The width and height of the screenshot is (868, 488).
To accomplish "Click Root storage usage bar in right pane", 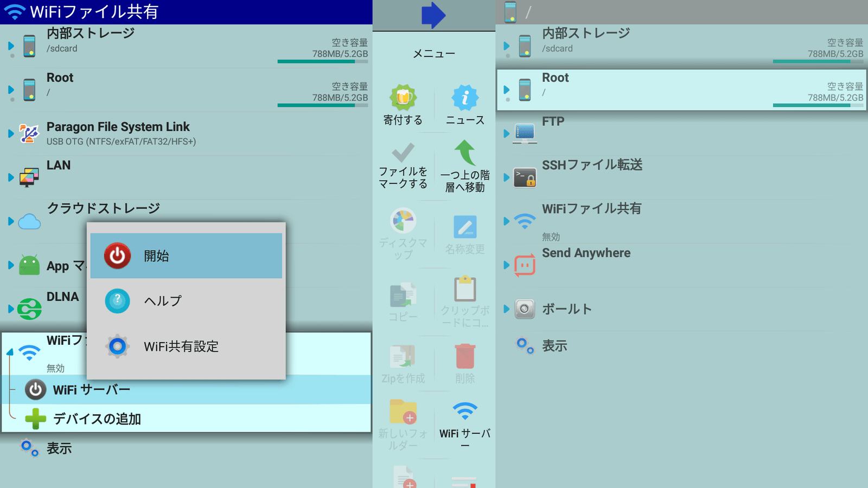I will pyautogui.click(x=818, y=105).
